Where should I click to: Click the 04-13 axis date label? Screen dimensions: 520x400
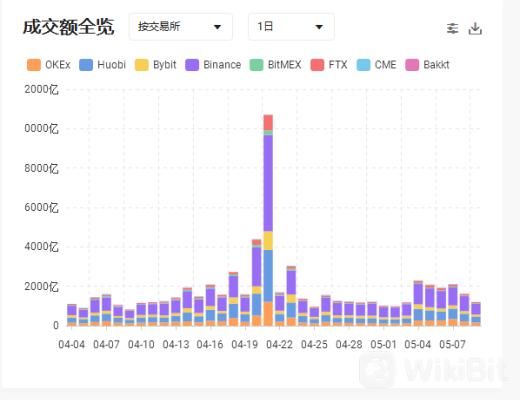[x=176, y=344]
